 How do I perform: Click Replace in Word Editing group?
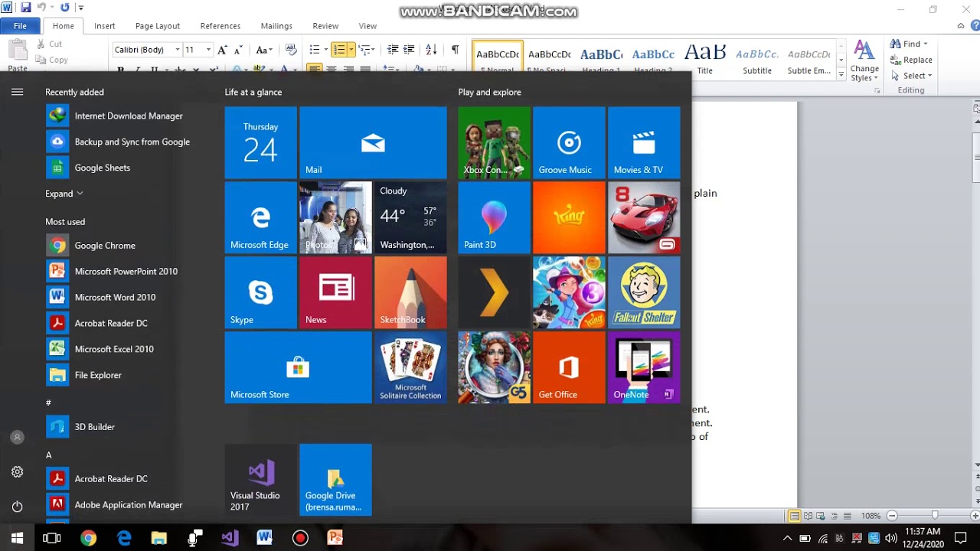(911, 60)
